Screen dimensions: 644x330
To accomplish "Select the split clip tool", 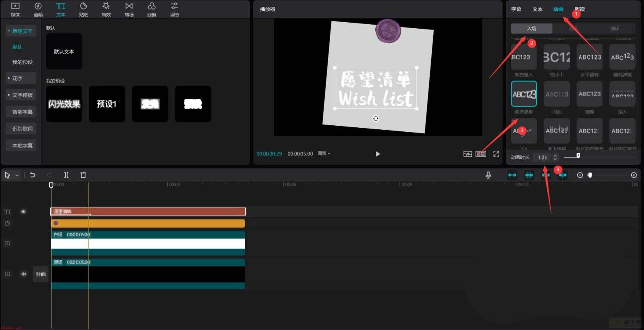I will 66,175.
